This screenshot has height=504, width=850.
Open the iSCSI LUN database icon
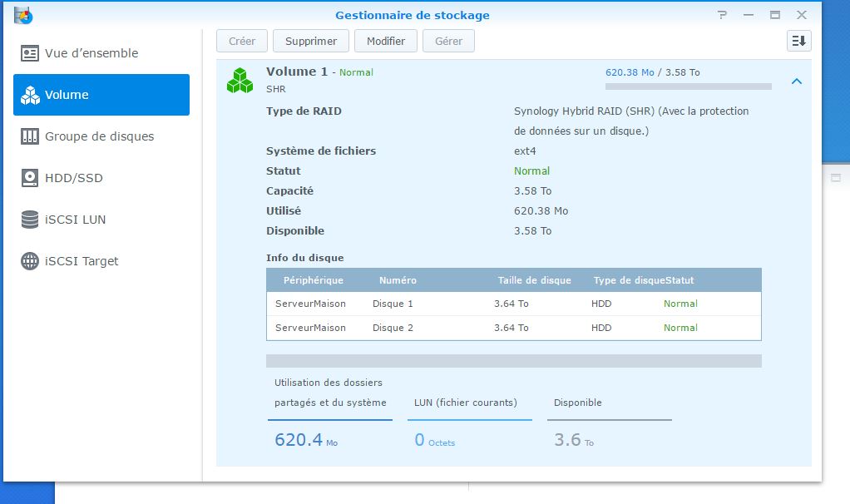(31, 220)
